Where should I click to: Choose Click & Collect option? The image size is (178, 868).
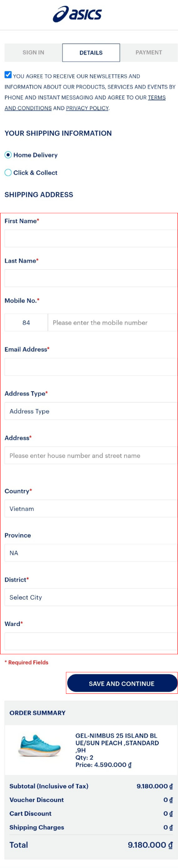(8, 172)
